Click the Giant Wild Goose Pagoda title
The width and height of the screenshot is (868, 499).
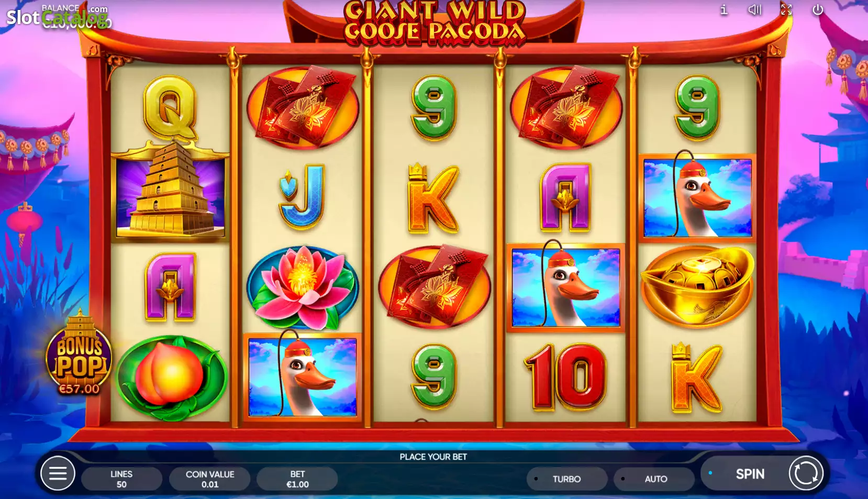coord(434,23)
